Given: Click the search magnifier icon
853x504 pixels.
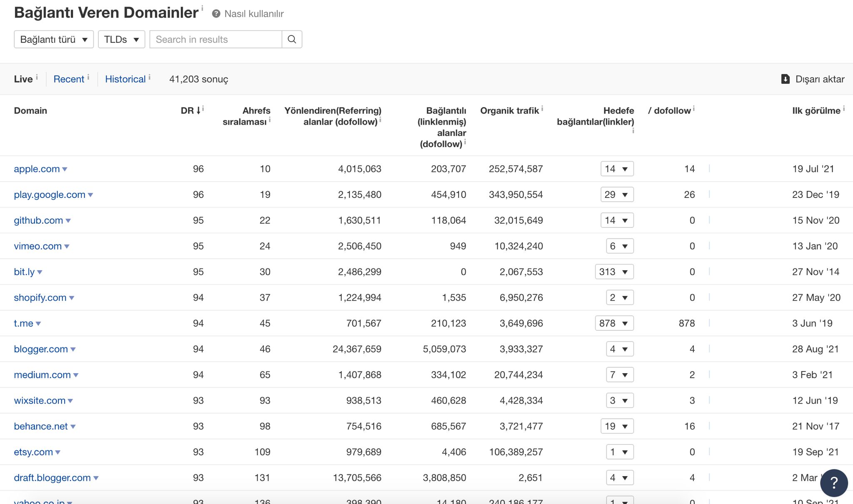Looking at the screenshot, I should pyautogui.click(x=292, y=39).
